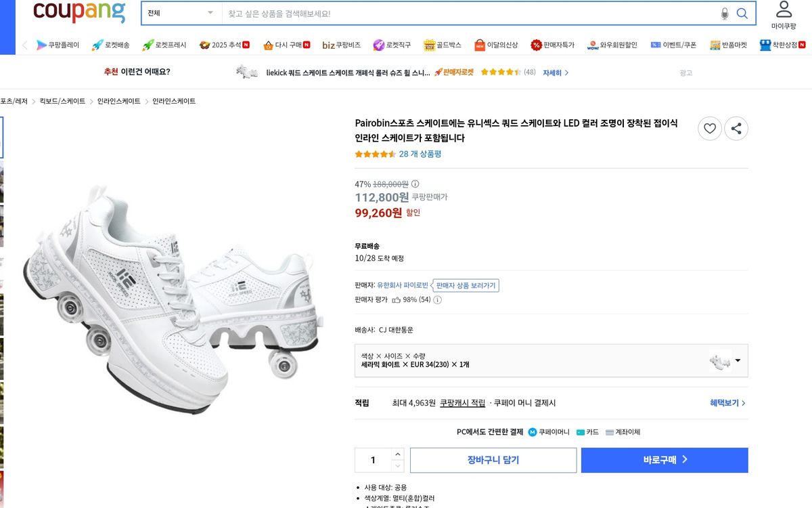Click the microphone voice search icon
The height and width of the screenshot is (508, 812).
[725, 14]
